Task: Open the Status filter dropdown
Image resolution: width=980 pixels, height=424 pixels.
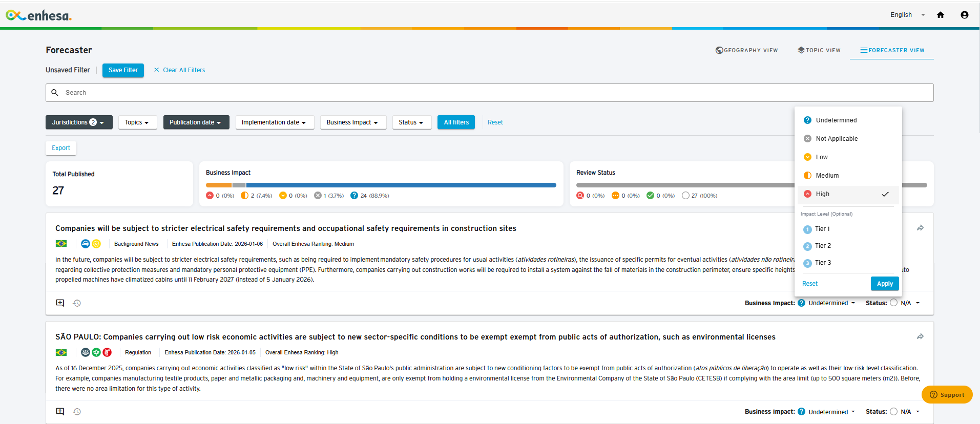Action: coord(412,122)
